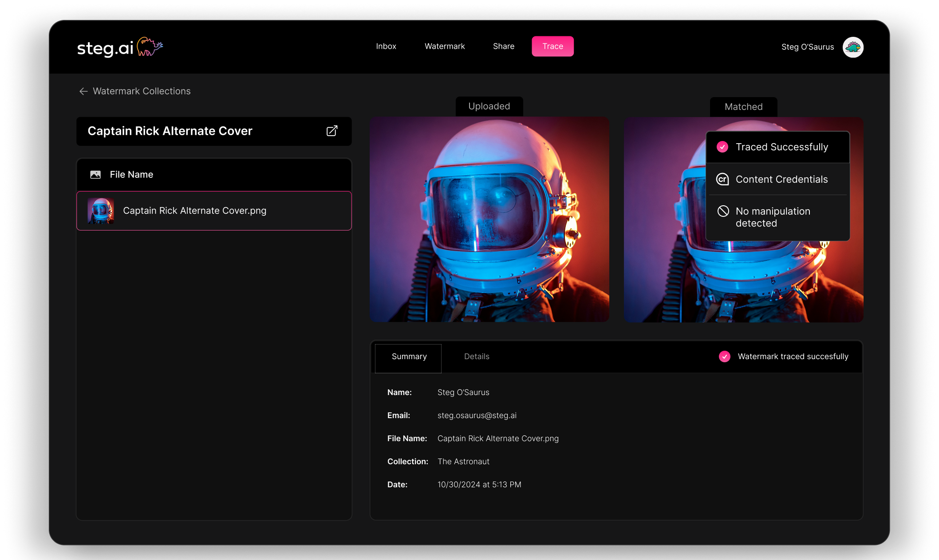The width and height of the screenshot is (939, 560).
Task: Click the Content Credentials entry
Action: [781, 179]
